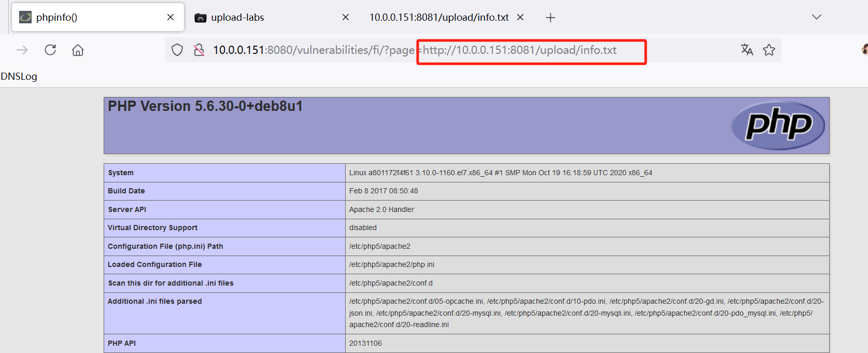868x353 pixels.
Task: Close the upload-labs tab
Action: (x=346, y=17)
